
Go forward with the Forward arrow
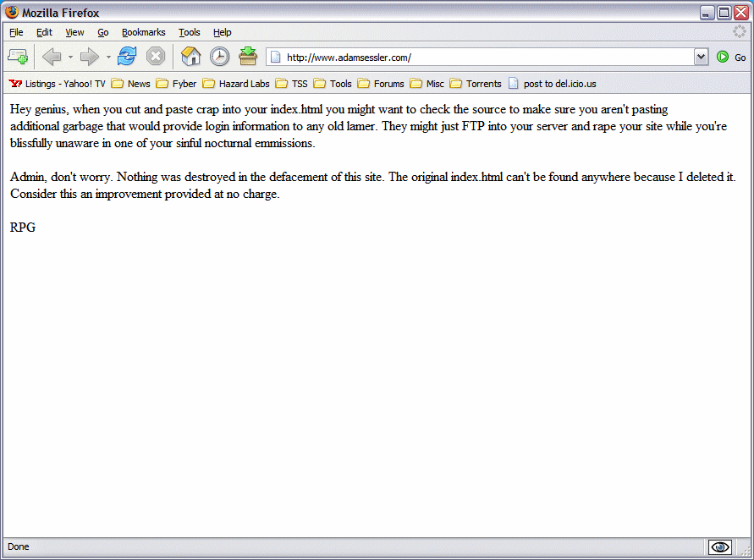click(x=90, y=57)
